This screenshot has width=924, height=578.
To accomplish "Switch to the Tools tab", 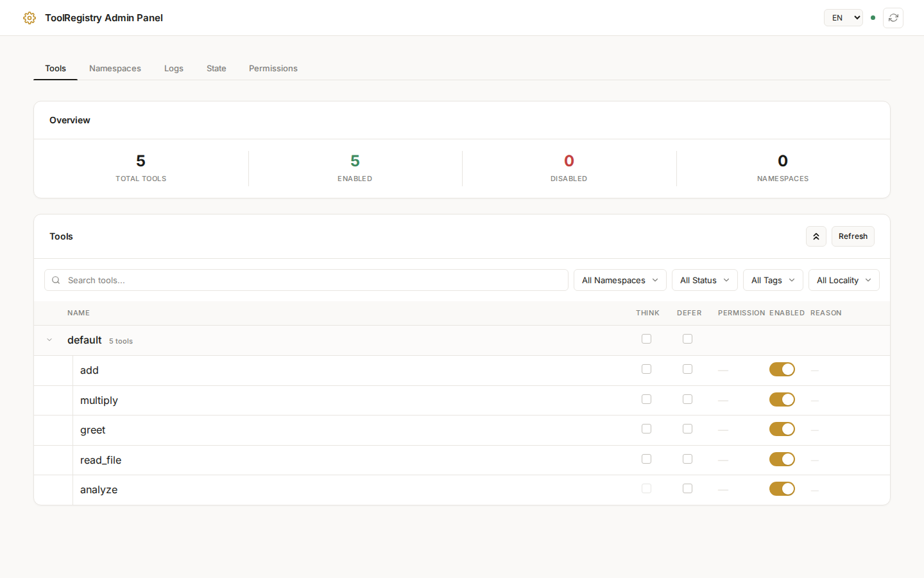I will click(55, 68).
